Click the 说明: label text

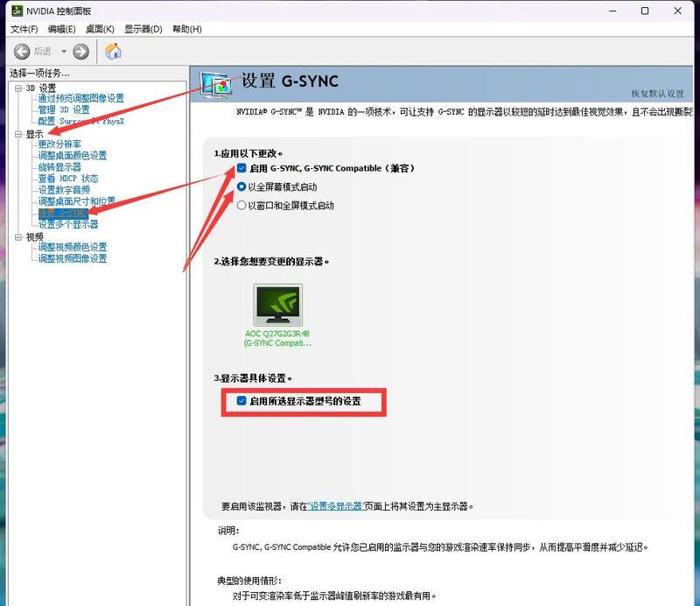click(x=228, y=531)
